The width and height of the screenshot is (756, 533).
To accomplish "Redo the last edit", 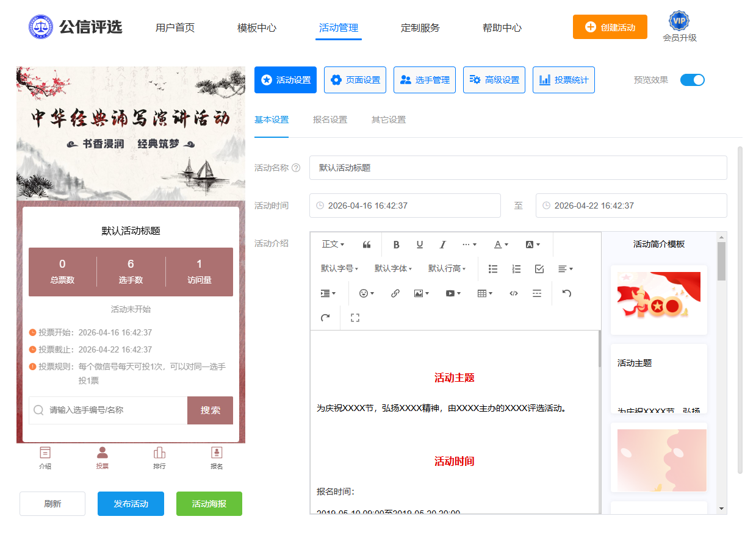I will (325, 318).
